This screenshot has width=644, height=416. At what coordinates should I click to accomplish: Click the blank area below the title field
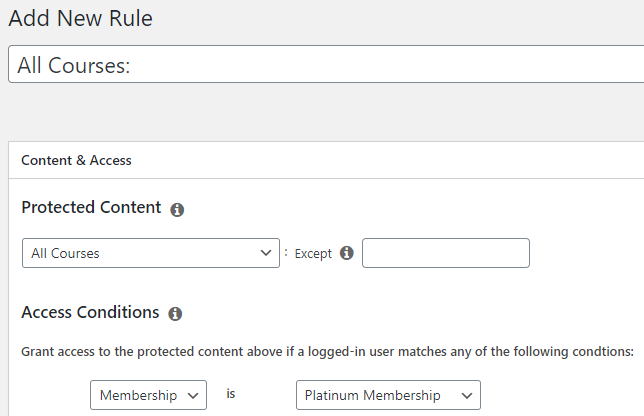(326, 112)
